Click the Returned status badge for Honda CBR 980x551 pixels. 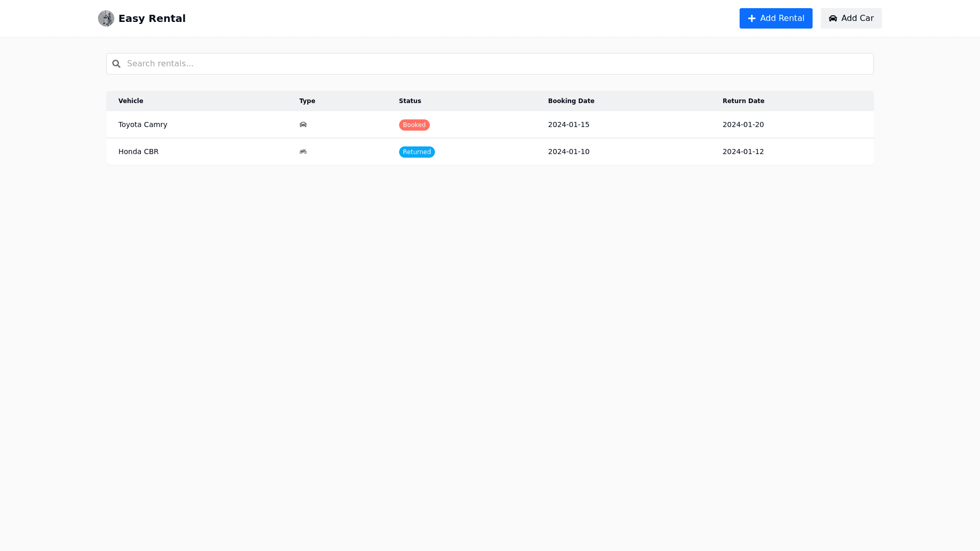tap(416, 152)
